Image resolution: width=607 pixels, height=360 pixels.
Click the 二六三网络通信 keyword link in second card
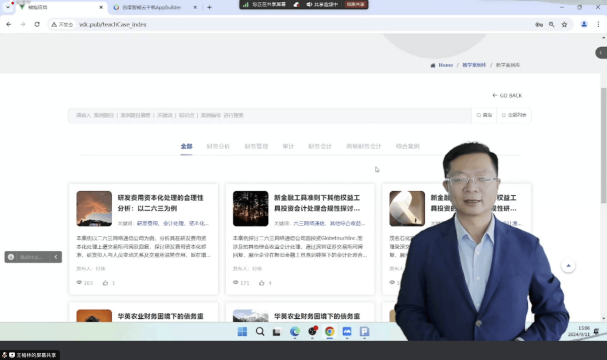coord(309,223)
